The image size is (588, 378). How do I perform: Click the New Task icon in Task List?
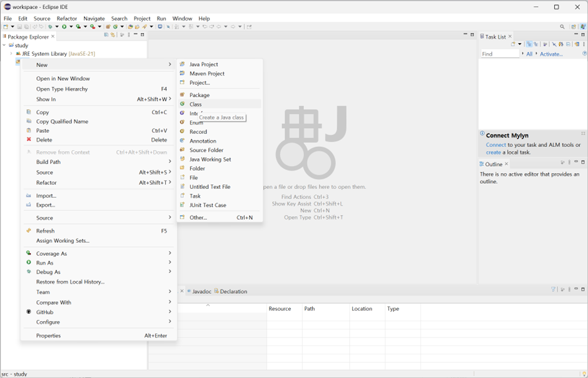(514, 44)
